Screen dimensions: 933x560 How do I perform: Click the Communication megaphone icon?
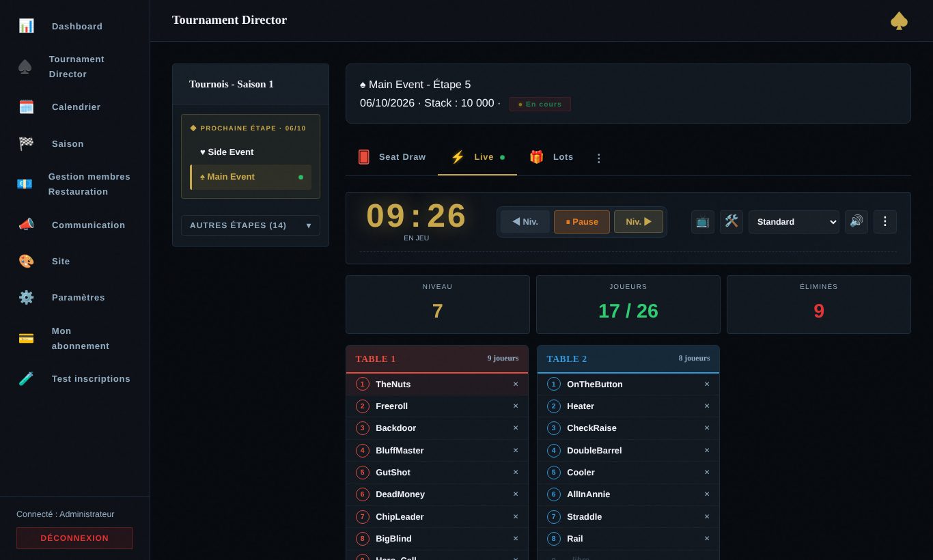[26, 225]
